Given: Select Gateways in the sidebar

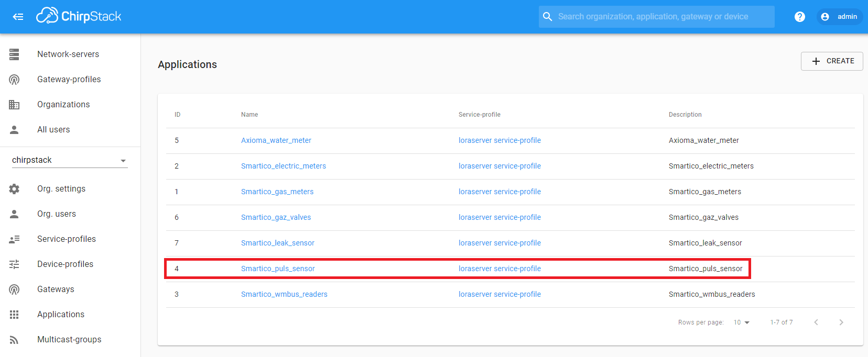Looking at the screenshot, I should click(x=56, y=289).
